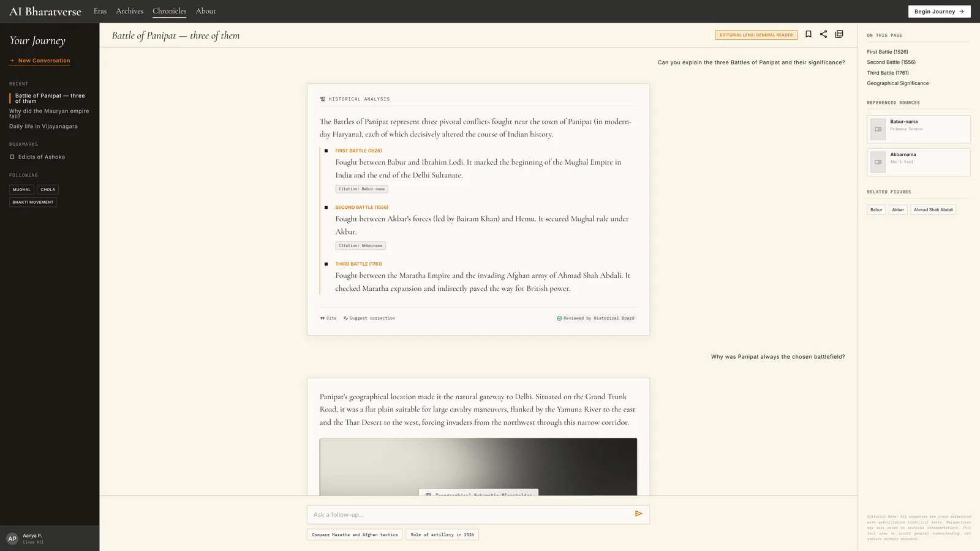Image resolution: width=980 pixels, height=551 pixels.
Task: Bookmark this chronicle using the bookmark icon
Action: point(809,34)
